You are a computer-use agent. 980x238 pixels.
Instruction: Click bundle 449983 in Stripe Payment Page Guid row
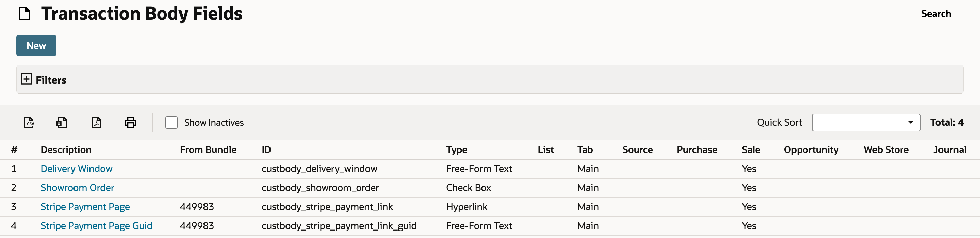point(197,226)
